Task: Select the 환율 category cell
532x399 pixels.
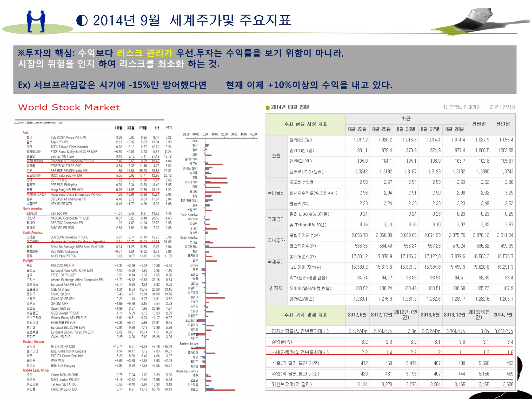Action: [276, 156]
